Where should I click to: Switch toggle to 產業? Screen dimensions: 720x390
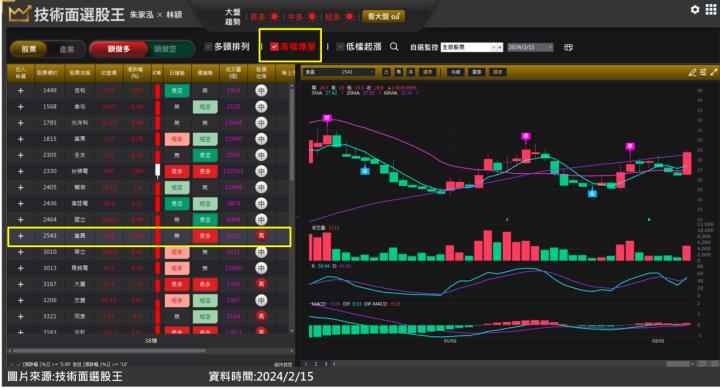[67, 49]
